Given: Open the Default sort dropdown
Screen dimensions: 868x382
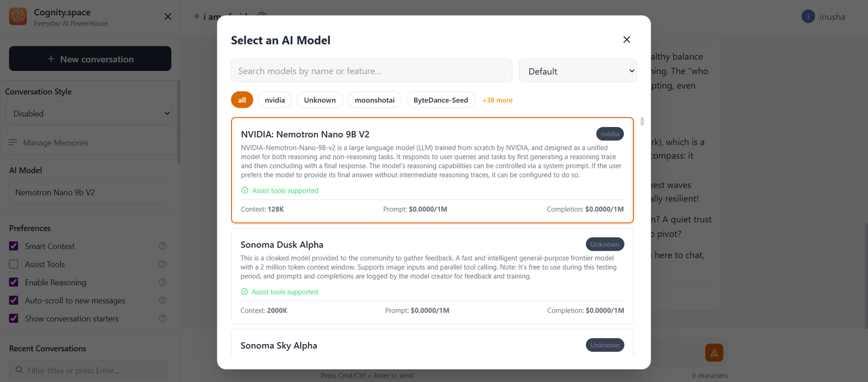Looking at the screenshot, I should [x=578, y=71].
